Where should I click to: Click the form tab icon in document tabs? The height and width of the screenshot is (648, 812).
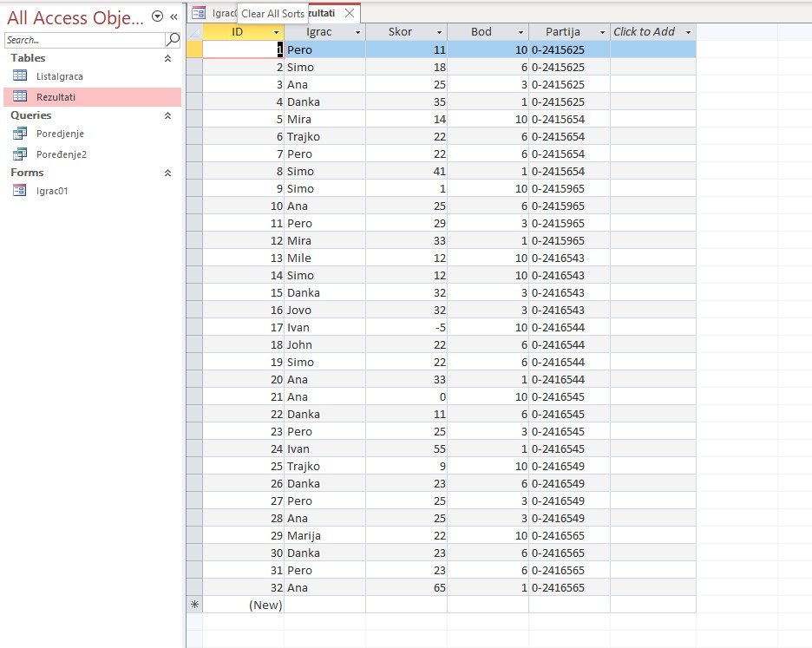coord(199,14)
